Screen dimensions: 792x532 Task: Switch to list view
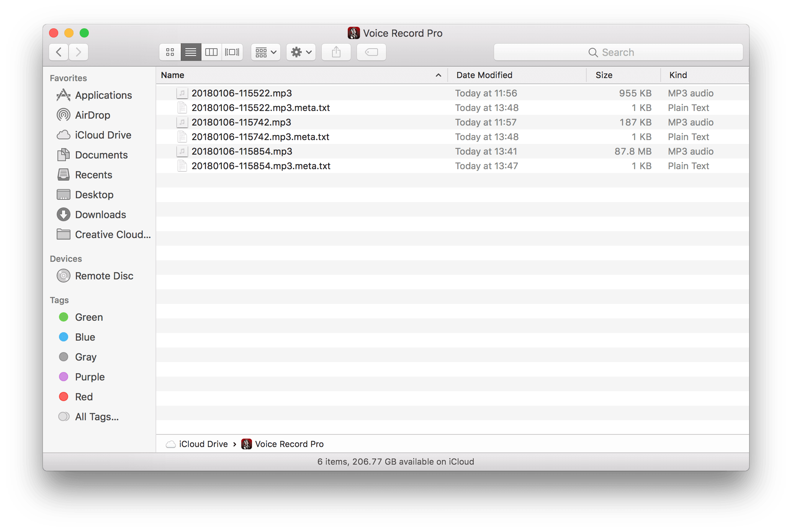(x=191, y=52)
